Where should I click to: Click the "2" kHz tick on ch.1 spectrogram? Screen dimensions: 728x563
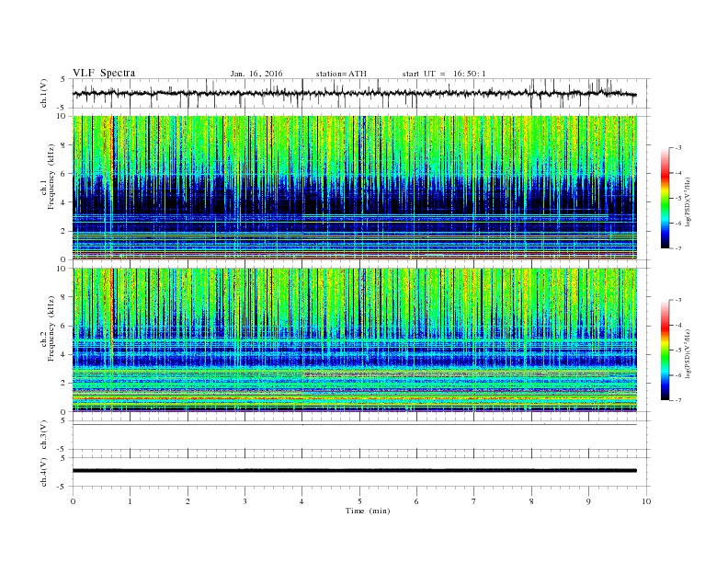click(x=64, y=231)
